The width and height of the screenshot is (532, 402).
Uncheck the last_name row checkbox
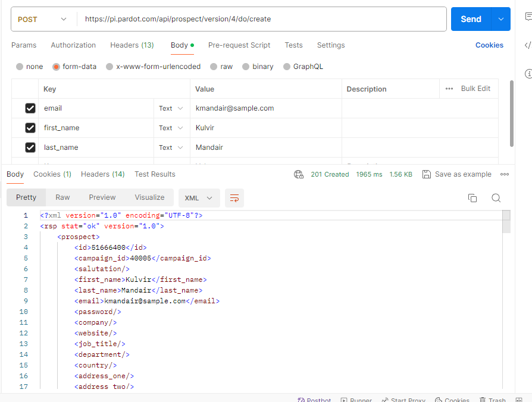click(x=30, y=147)
